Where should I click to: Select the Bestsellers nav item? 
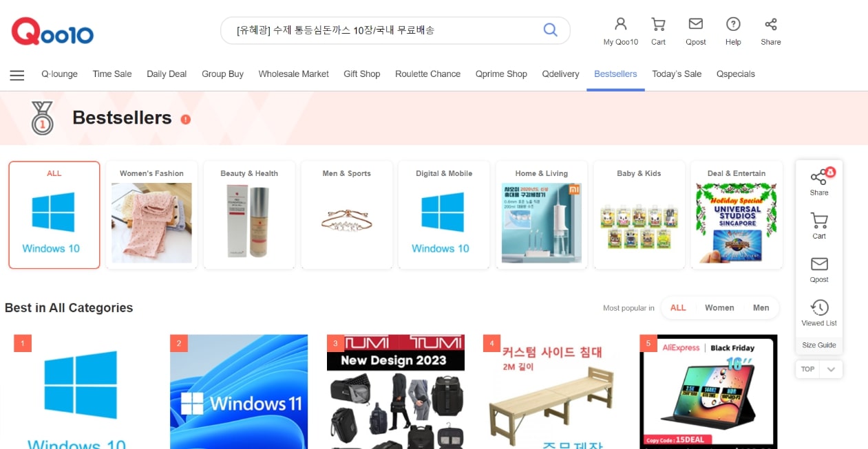coord(615,74)
